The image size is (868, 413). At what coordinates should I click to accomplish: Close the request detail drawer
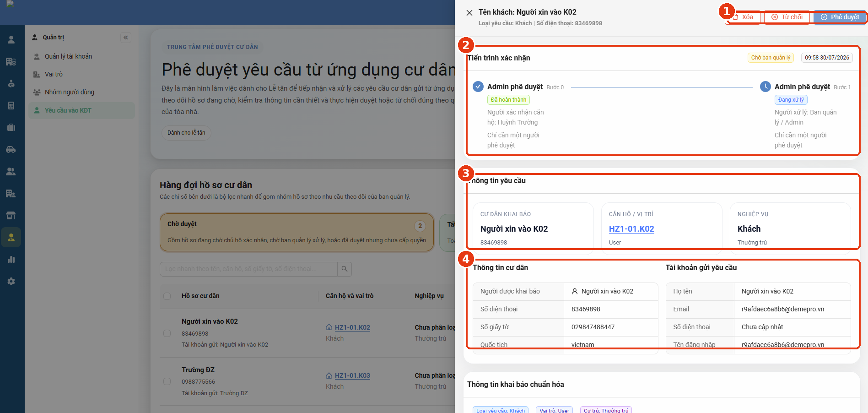click(x=469, y=13)
